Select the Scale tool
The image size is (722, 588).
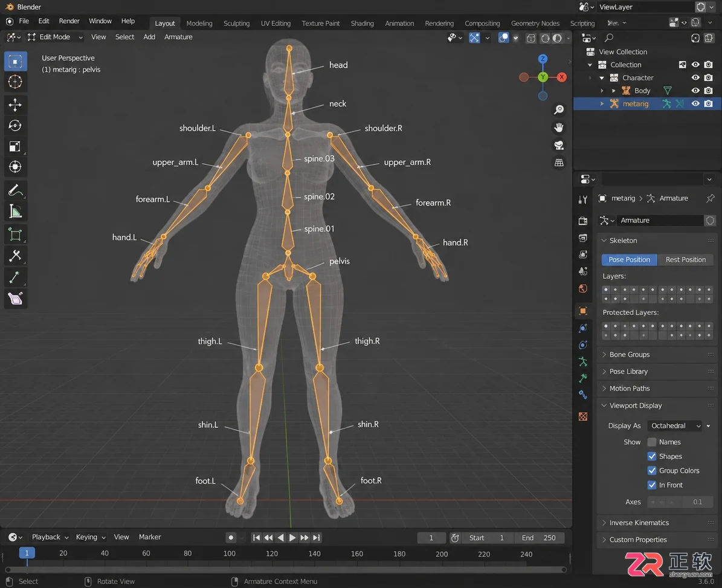15,146
